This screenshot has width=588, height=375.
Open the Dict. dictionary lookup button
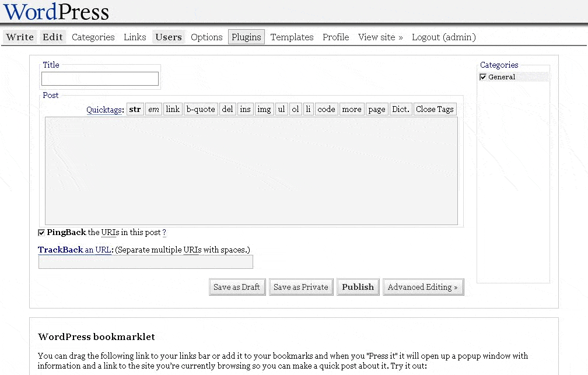pos(401,109)
